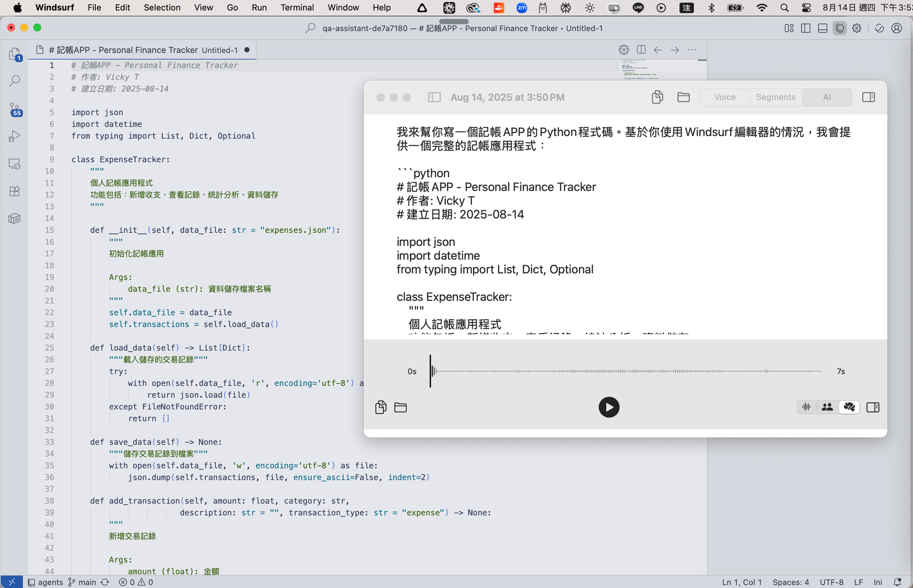Click the audio waveform timeline
Viewport: 913px width, 588px height.
coord(626,371)
